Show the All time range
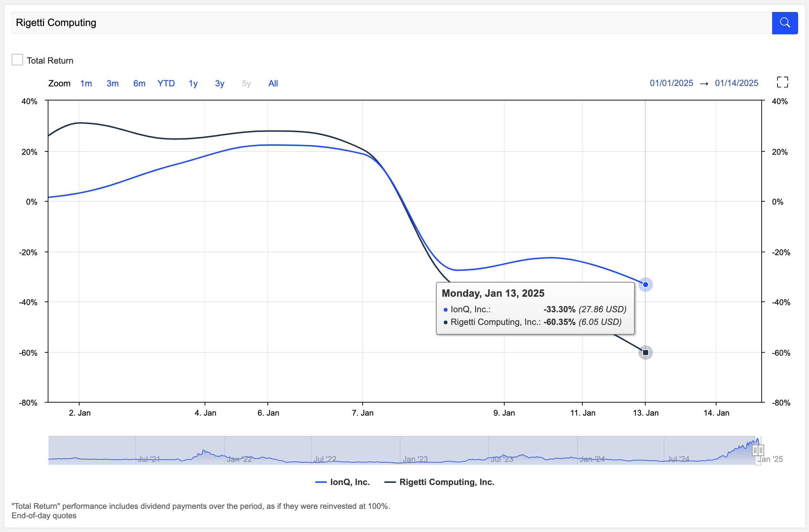809x532 pixels. pos(273,83)
